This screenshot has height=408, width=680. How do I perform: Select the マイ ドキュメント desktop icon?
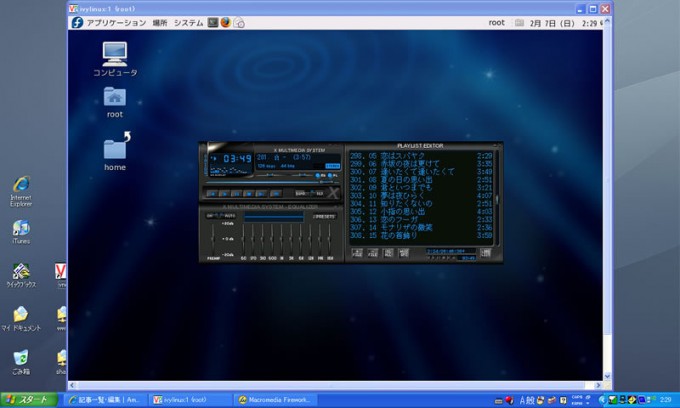pyautogui.click(x=21, y=319)
